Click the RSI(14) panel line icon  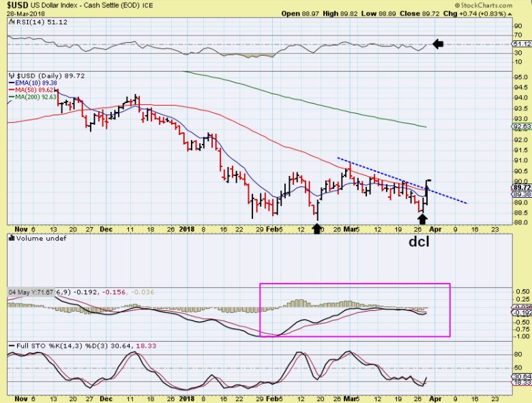[11, 22]
